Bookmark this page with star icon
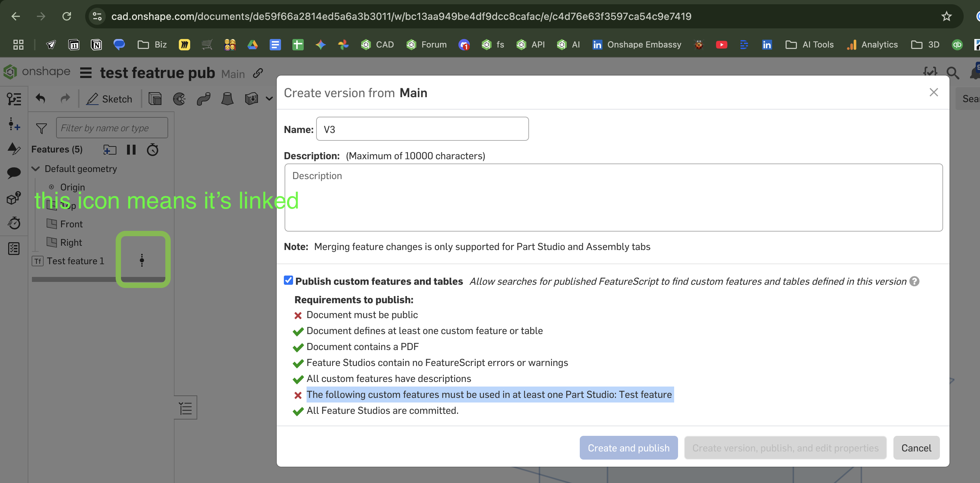980x483 pixels. pos(946,16)
